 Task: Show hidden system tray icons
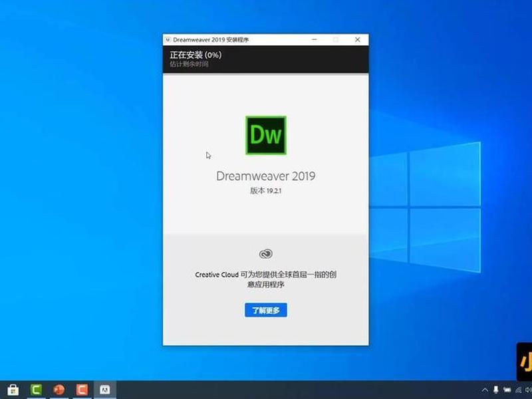pos(485,390)
